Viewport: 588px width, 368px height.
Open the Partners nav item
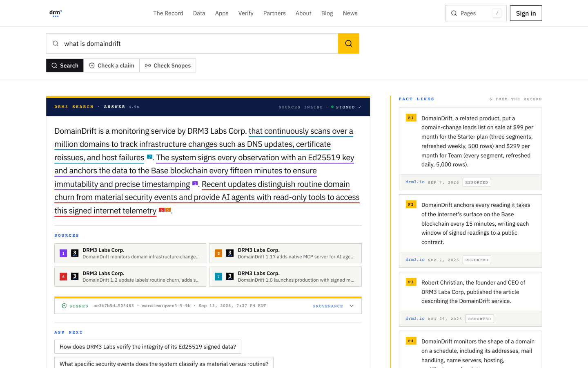274,13
